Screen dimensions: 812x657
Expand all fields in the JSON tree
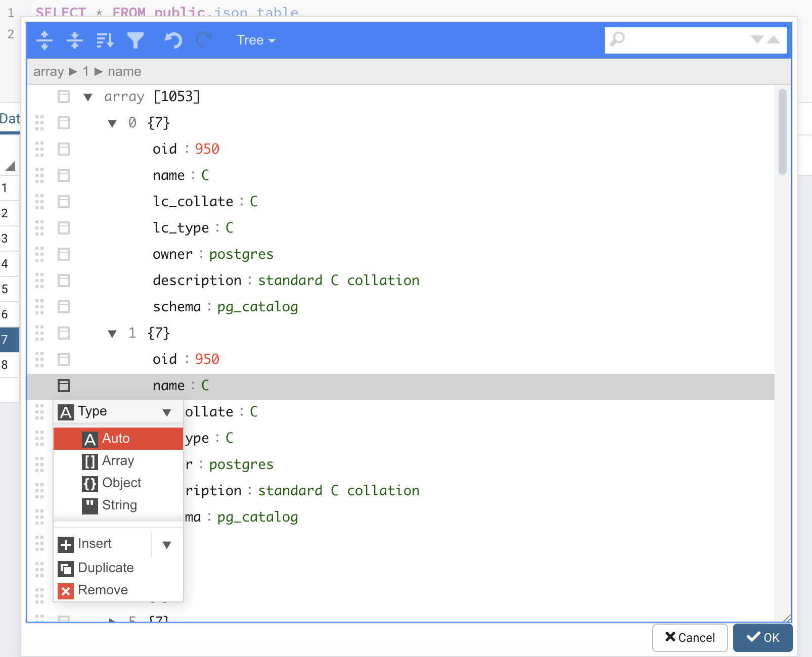(x=44, y=40)
